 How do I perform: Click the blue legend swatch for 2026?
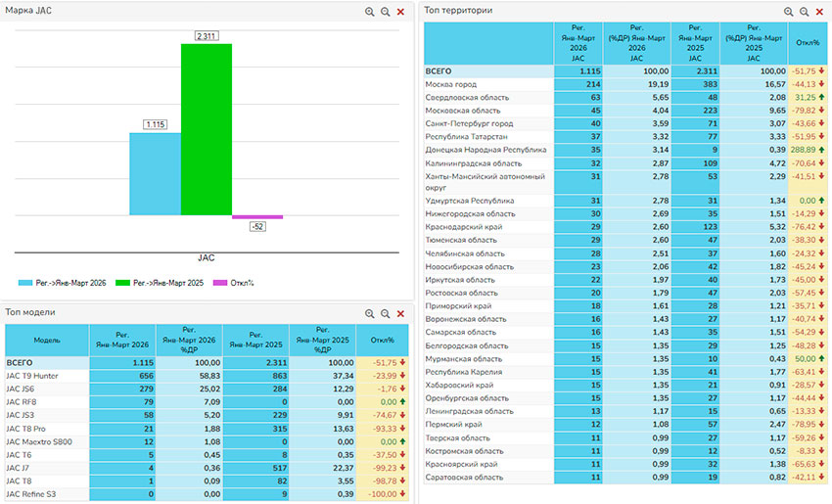click(x=24, y=283)
